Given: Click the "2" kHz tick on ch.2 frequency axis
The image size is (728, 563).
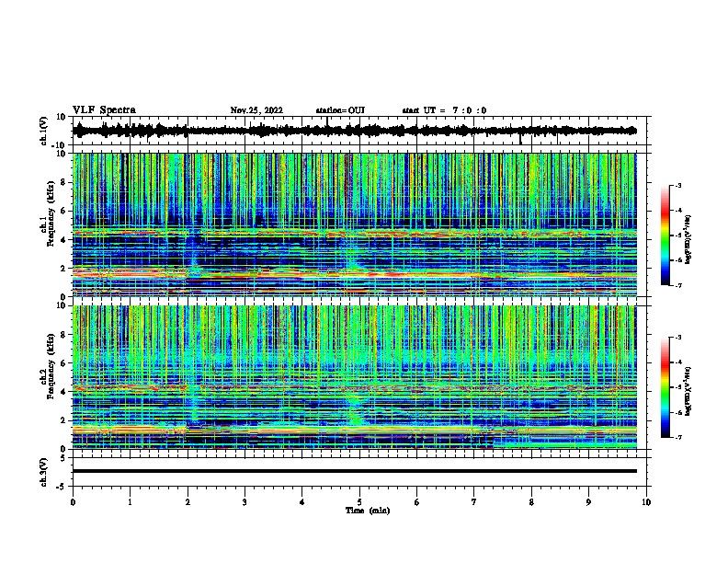Looking at the screenshot, I should (64, 420).
